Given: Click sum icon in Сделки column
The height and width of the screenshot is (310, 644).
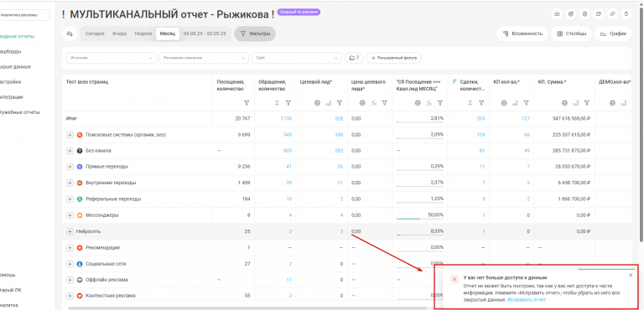Looking at the screenshot, I should tap(470, 103).
